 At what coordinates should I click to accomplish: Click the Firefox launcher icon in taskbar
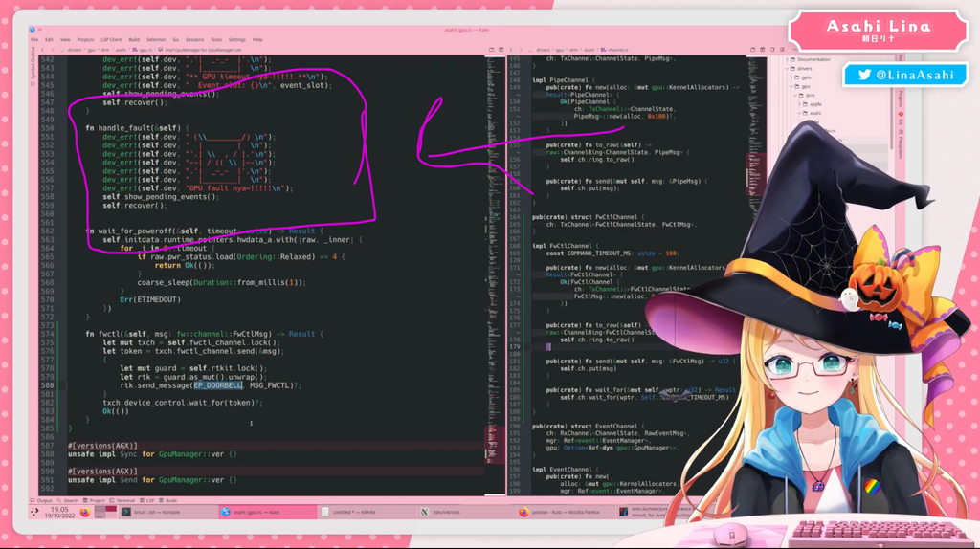(84, 513)
